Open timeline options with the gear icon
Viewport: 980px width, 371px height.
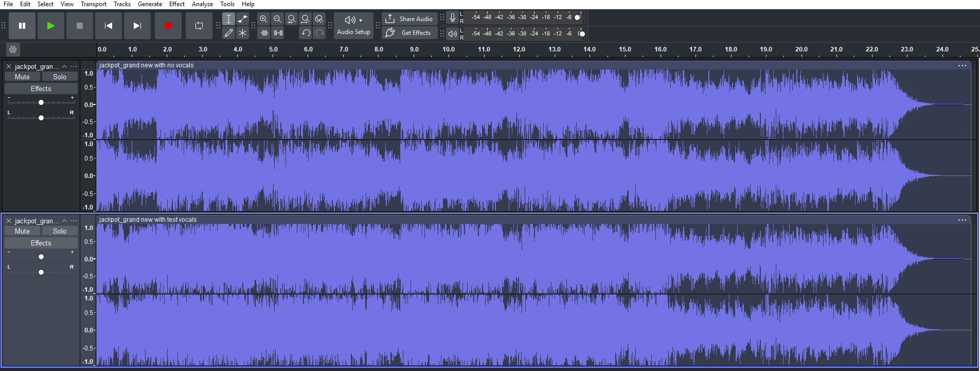pyautogui.click(x=13, y=49)
